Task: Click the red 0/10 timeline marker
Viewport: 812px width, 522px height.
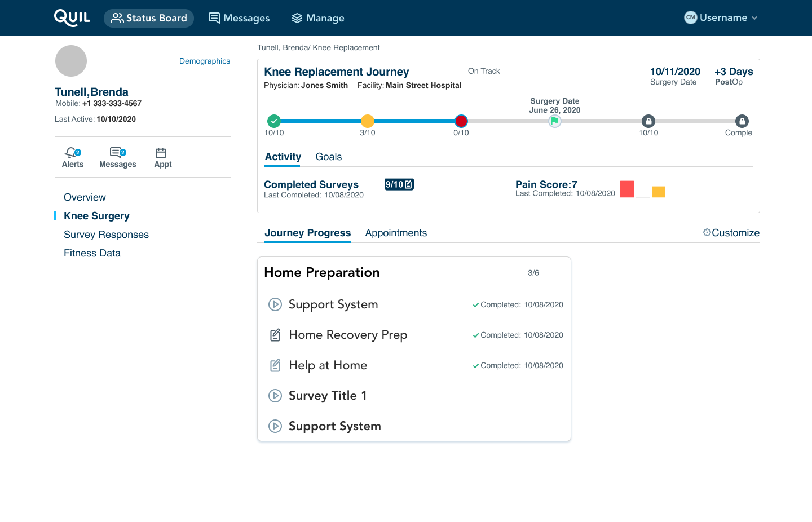Action: pyautogui.click(x=461, y=121)
